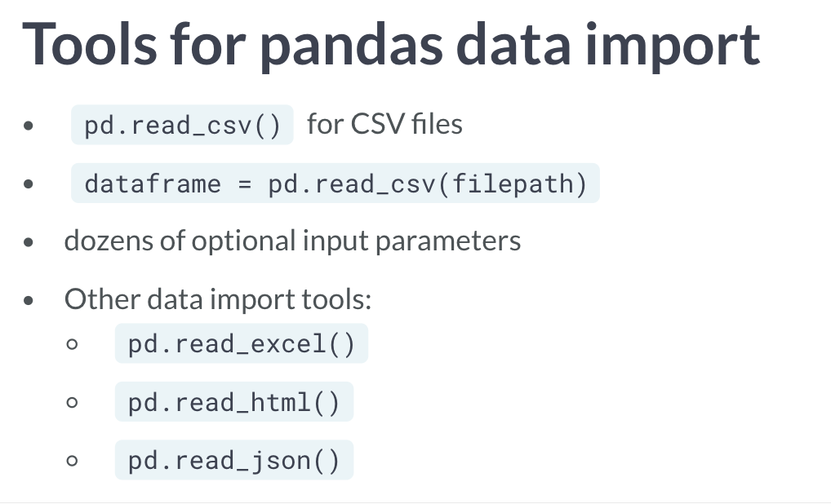Click the hollow bullet beside pd.read_html()
Viewport: 831px width, 504px height.
(72, 402)
